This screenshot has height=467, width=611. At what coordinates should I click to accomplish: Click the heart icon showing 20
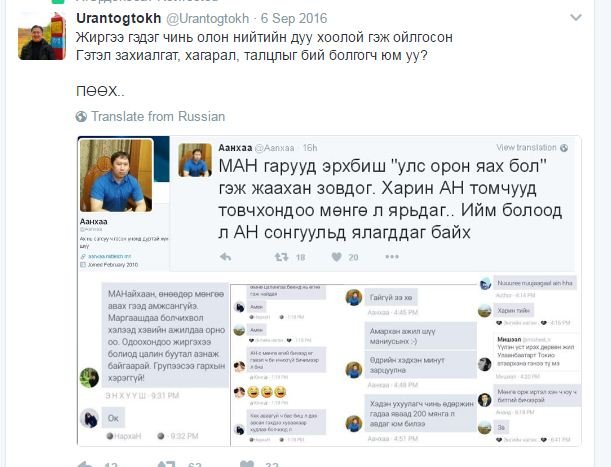pos(337,257)
